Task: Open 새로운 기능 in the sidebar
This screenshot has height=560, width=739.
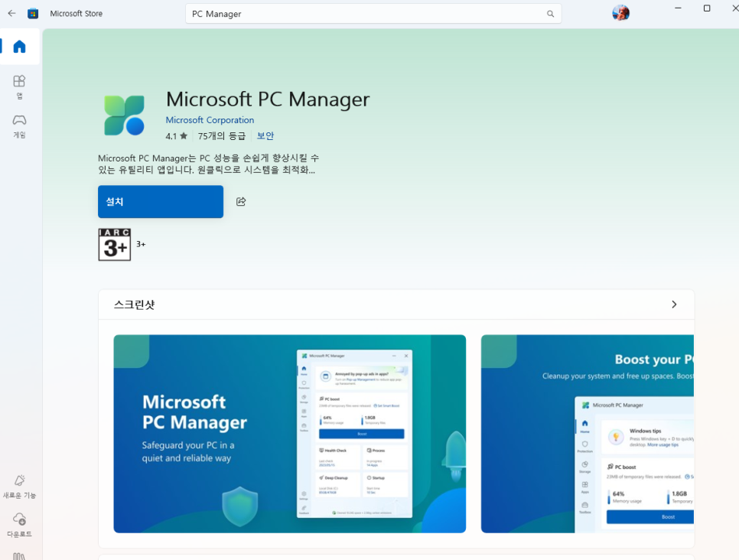Action: click(x=19, y=487)
